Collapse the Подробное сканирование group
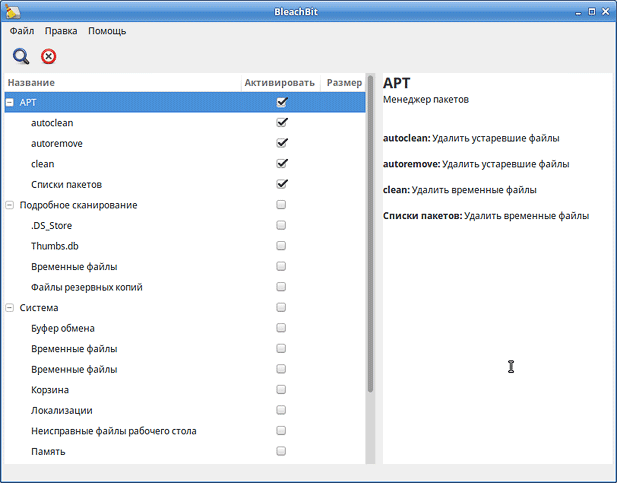This screenshot has height=483, width=617. coord(10,205)
